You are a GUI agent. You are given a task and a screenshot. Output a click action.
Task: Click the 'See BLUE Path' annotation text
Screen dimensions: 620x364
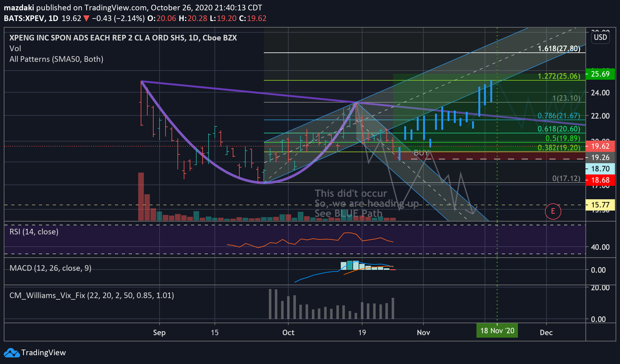[x=349, y=213]
